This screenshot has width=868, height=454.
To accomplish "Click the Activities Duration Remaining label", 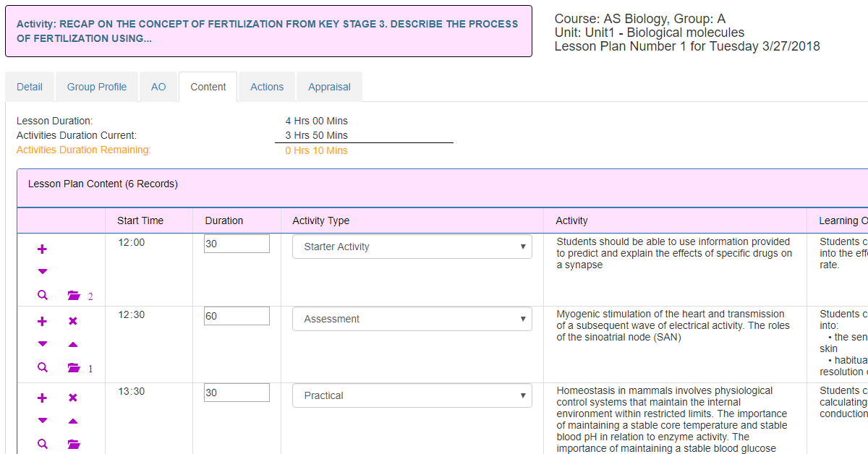I will pyautogui.click(x=84, y=150).
